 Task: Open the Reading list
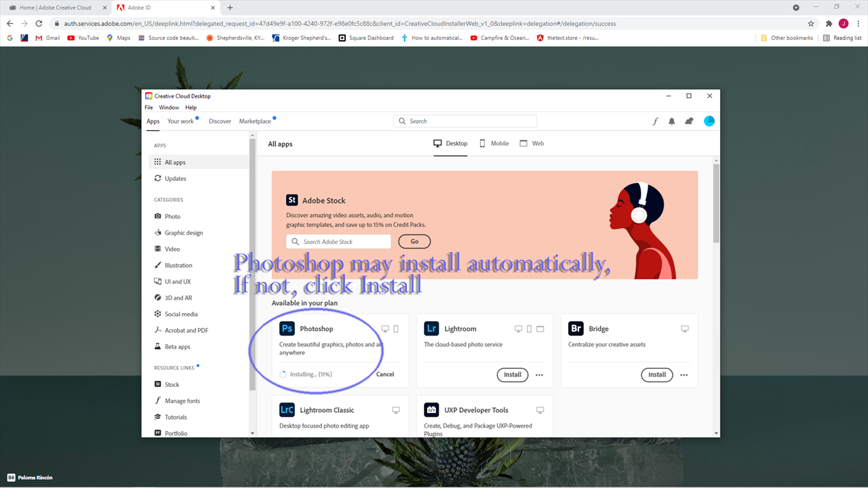[x=842, y=38]
